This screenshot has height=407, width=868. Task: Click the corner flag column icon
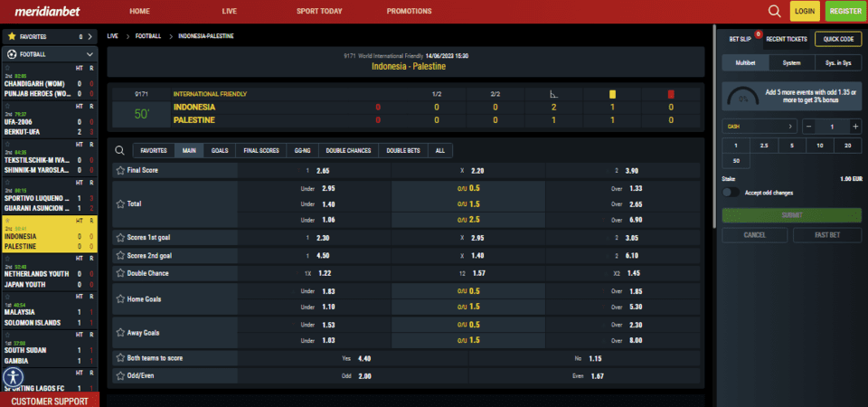click(553, 95)
